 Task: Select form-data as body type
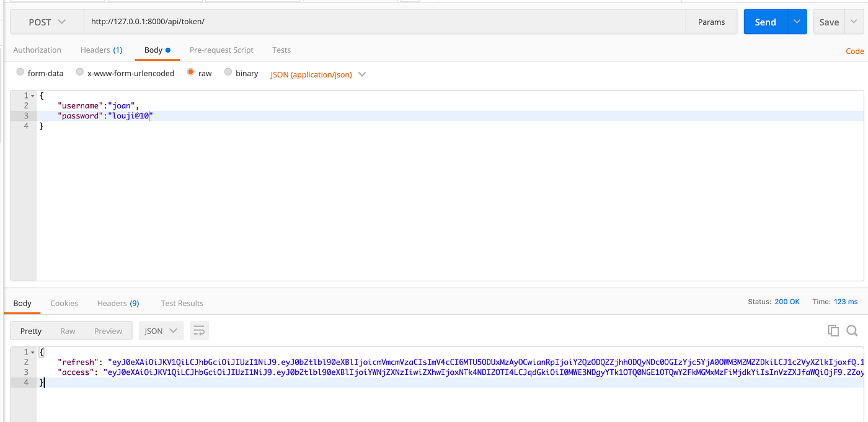click(19, 72)
